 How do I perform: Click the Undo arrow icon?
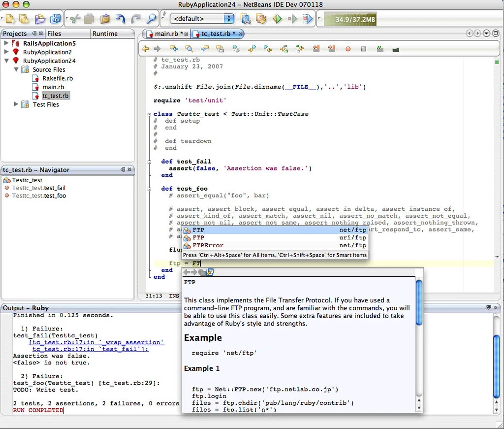tap(120, 19)
